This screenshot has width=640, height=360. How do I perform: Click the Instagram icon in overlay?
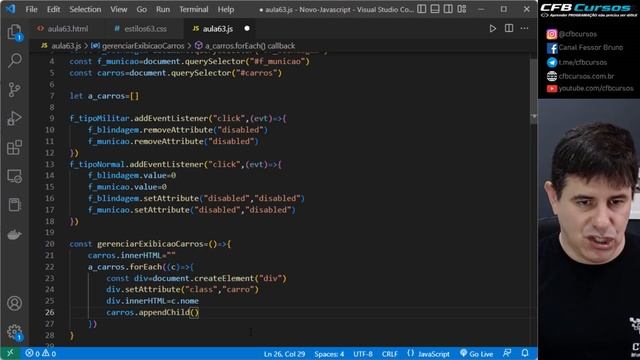[551, 34]
